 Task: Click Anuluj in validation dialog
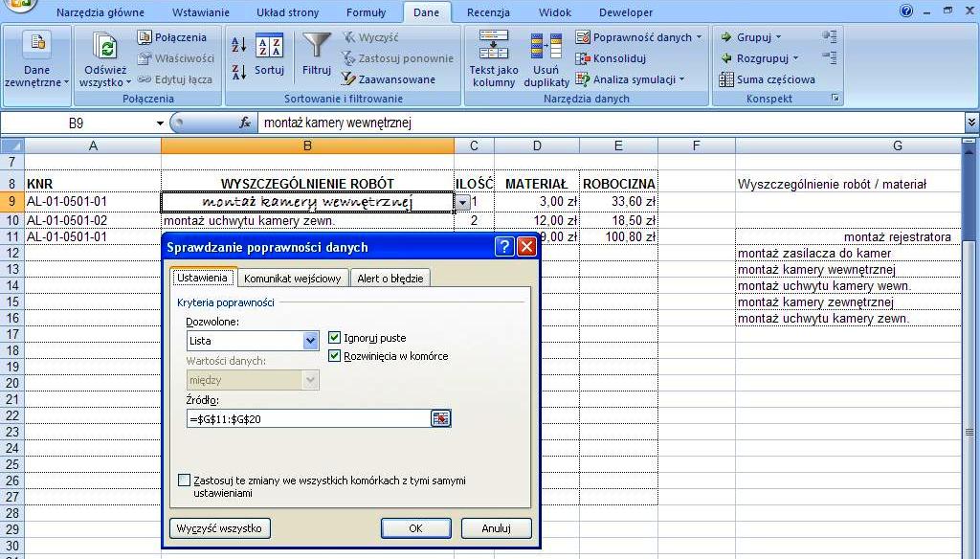click(497, 528)
